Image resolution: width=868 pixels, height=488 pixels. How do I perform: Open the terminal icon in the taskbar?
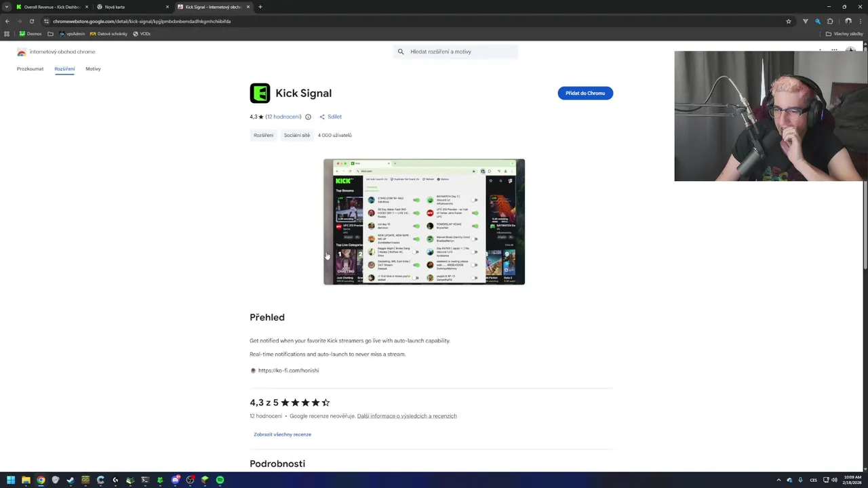coord(145,480)
